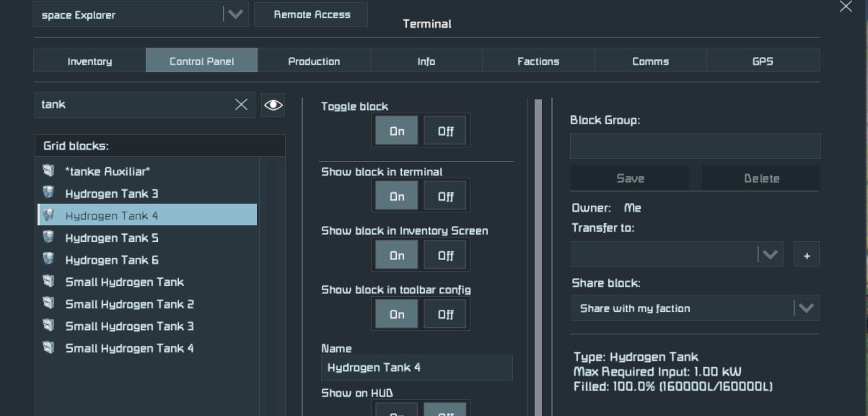
Task: Click the tank icon beside *tanke Auxiliar*
Action: pyautogui.click(x=48, y=171)
